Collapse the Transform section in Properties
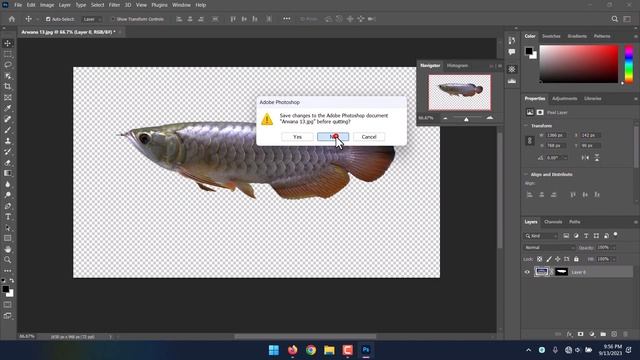The height and width of the screenshot is (360, 640). pos(526,126)
